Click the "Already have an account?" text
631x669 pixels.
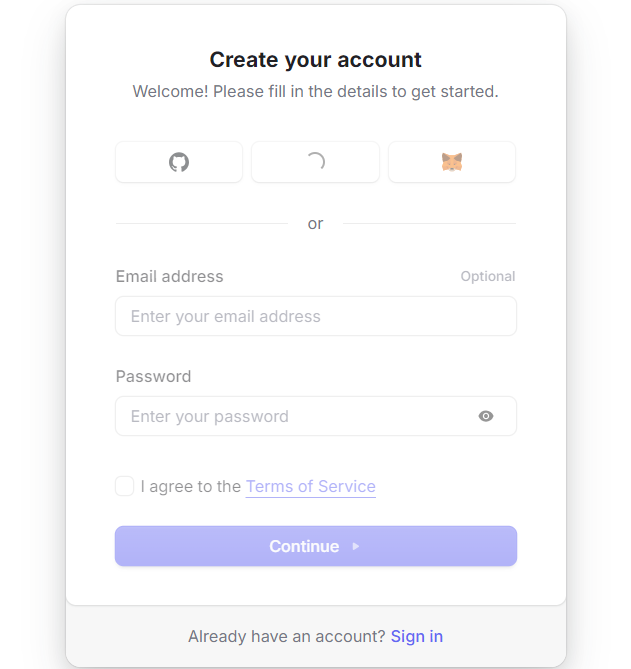(x=287, y=636)
